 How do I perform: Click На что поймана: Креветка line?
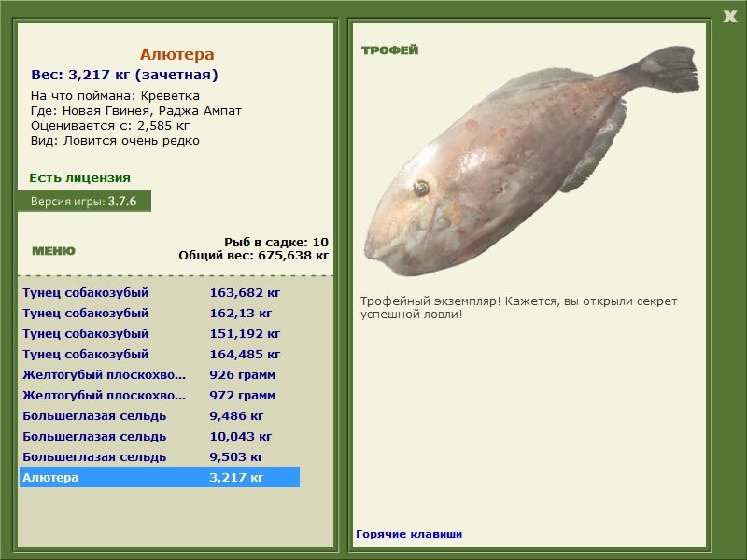tap(115, 96)
